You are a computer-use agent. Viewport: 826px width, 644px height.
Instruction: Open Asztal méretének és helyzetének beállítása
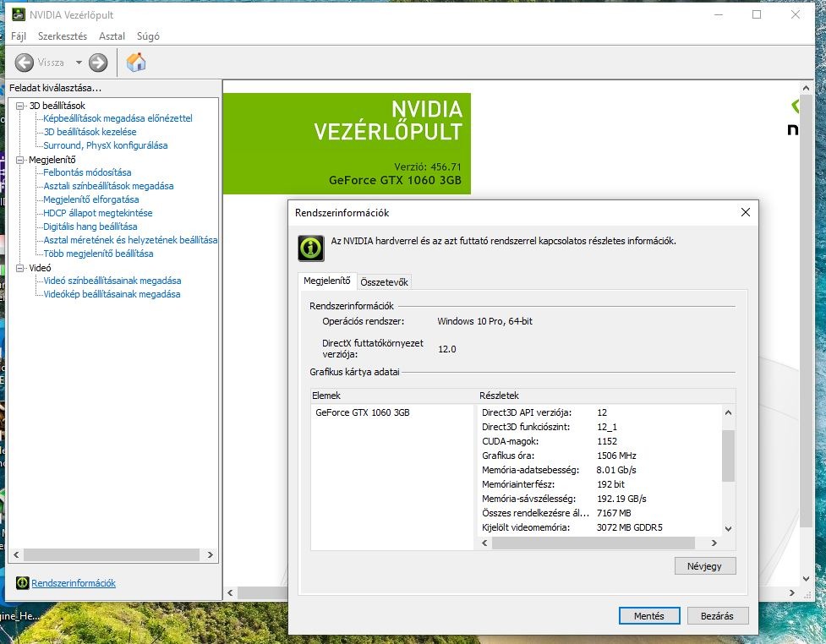point(130,240)
